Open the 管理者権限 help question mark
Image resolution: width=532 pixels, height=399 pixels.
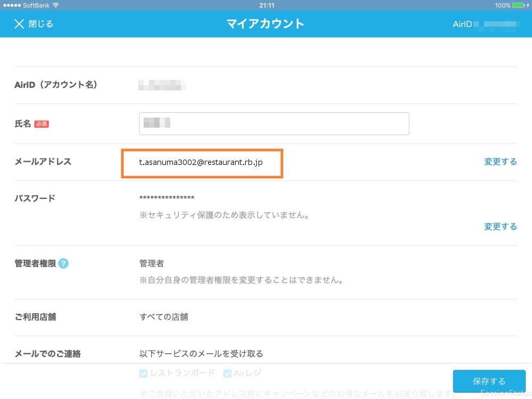tap(63, 263)
